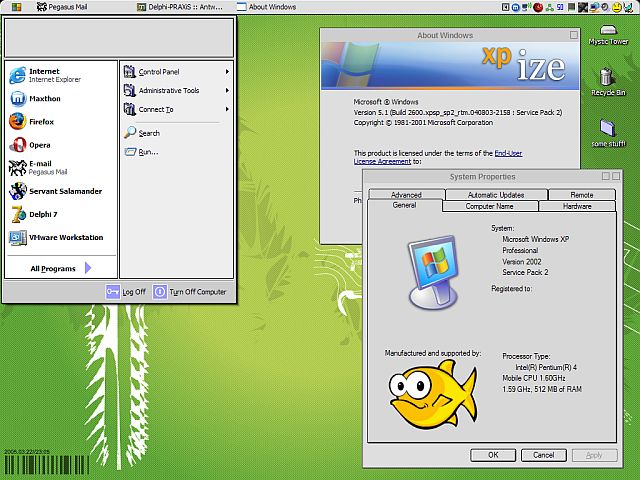This screenshot has height=480, width=640.
Task: Click 'Version 2002' text
Action: (522, 262)
